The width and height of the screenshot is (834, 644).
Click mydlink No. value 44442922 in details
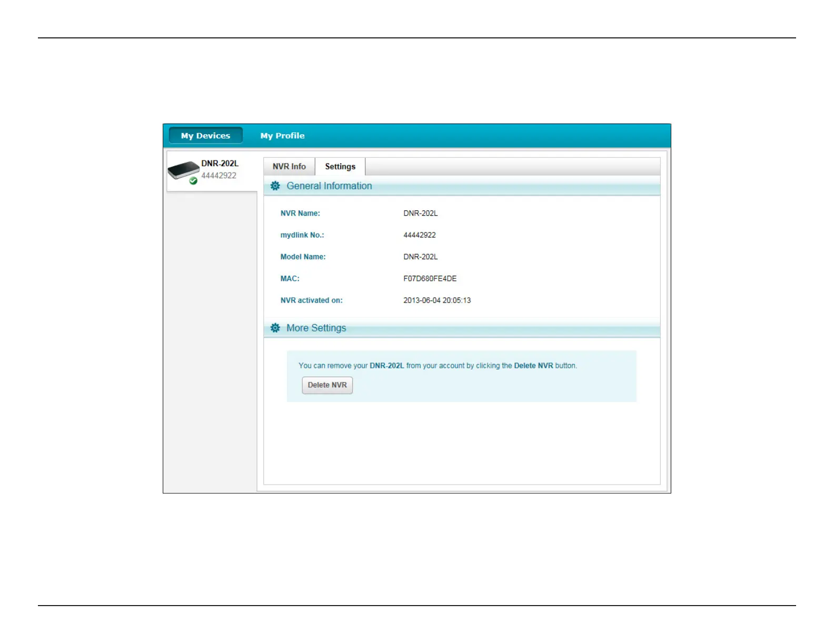tap(420, 235)
